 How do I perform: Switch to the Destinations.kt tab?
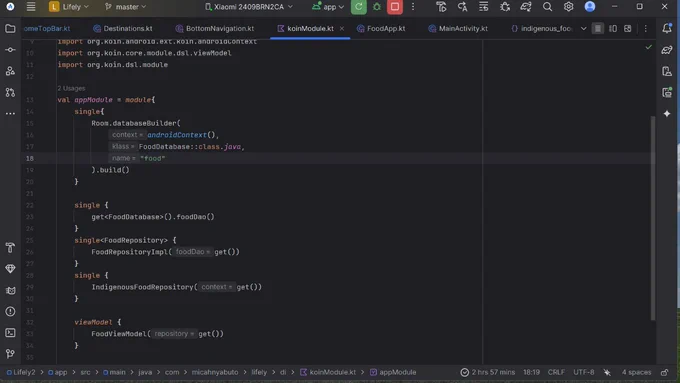click(x=123, y=29)
